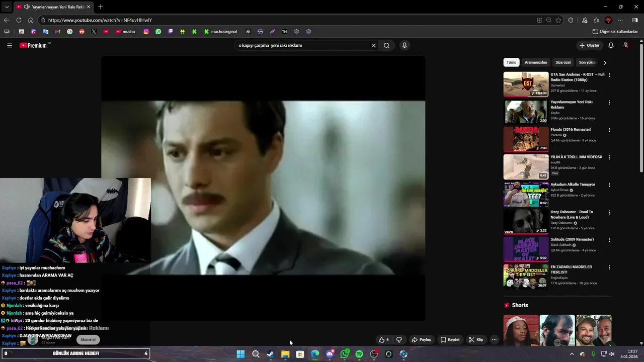Image resolution: width=644 pixels, height=362 pixels.
Task: Open options for Aykudum Alkolle Tanışıyor video
Action: point(609,185)
